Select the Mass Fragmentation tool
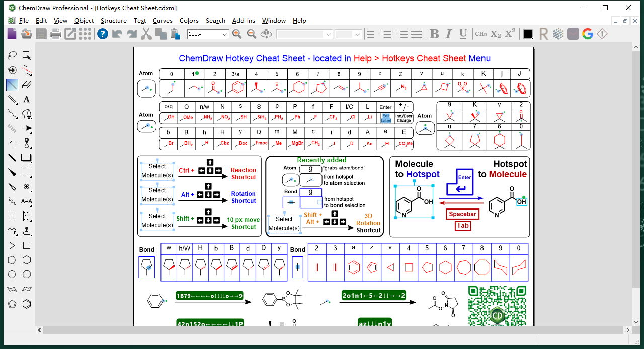 [x=27, y=70]
